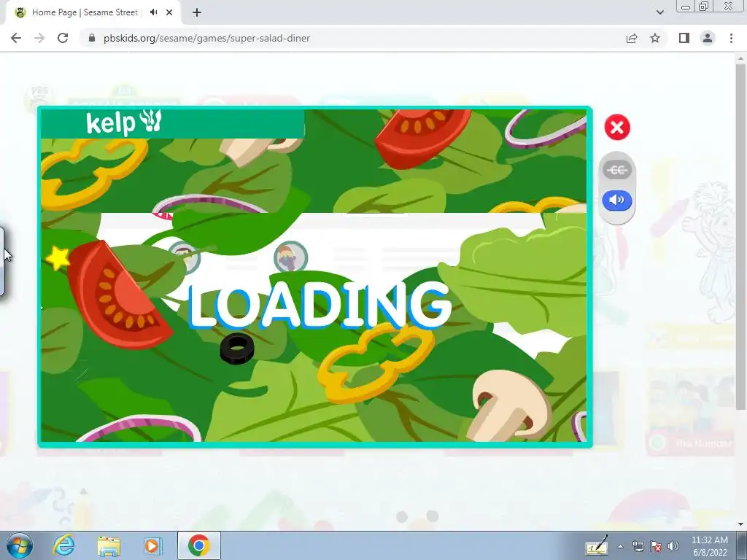Open the Chrome three-dot menu
Viewport: 747px width, 560px height.
[x=731, y=38]
